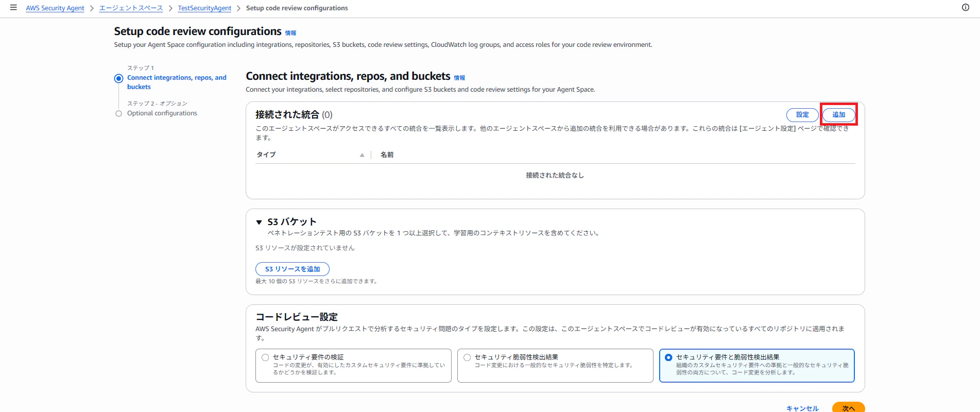
Task: Click the 次へ button
Action: click(848, 408)
